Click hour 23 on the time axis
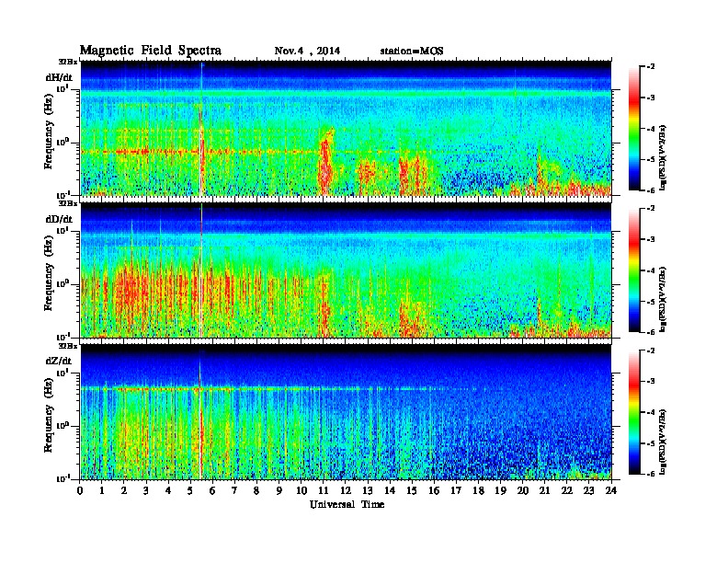The width and height of the screenshot is (728, 563). (589, 490)
